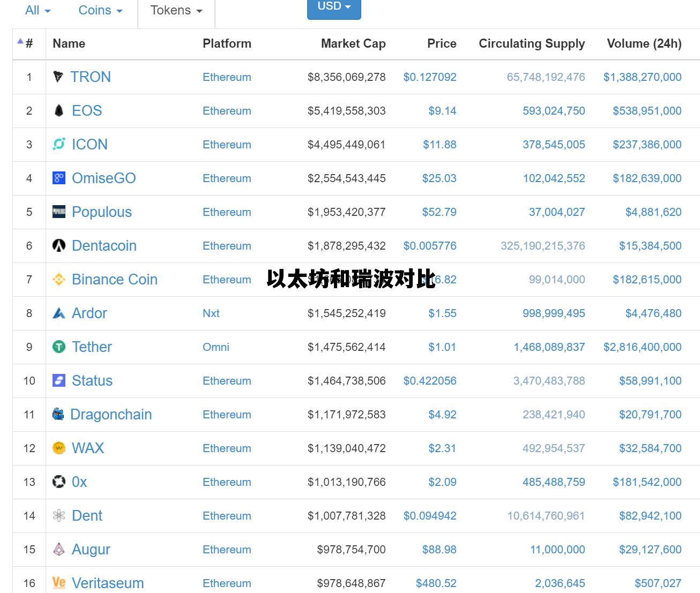Click the ICON coin logo icon

[59, 144]
